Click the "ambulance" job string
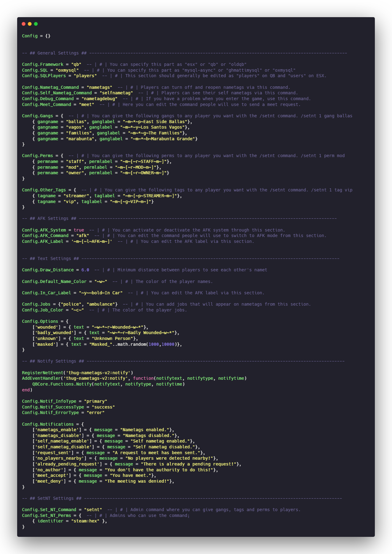 click(101, 304)
